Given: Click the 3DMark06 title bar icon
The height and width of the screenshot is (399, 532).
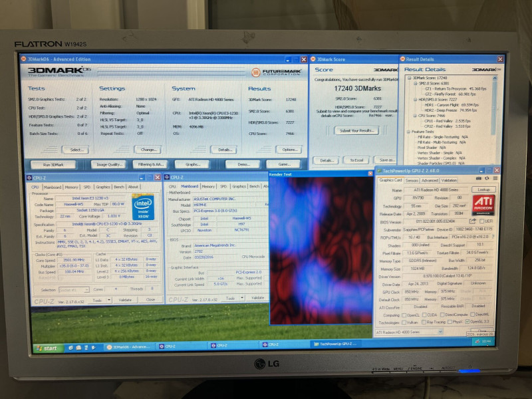Looking at the screenshot, I should pos(24,59).
